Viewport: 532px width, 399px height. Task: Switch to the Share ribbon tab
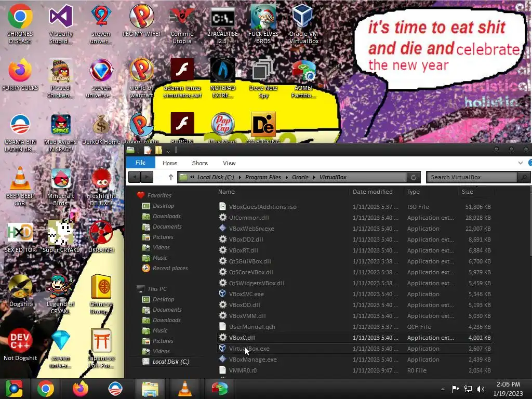[200, 163]
